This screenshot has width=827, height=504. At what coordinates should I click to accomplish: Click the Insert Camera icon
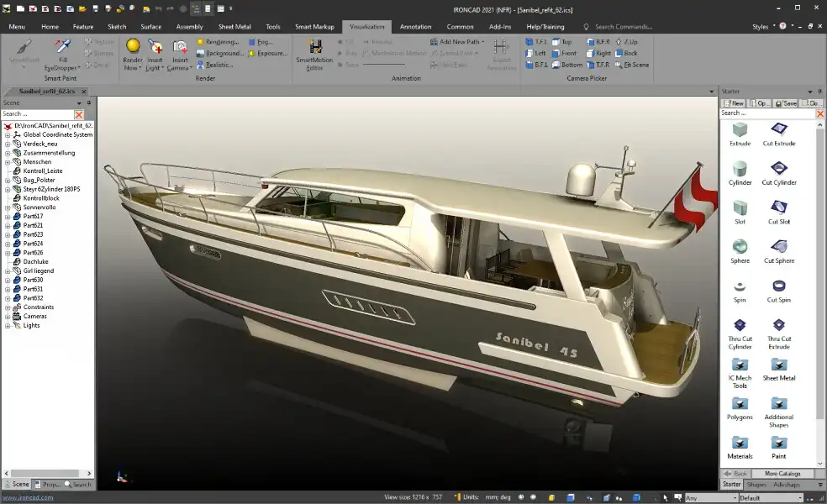point(180,48)
